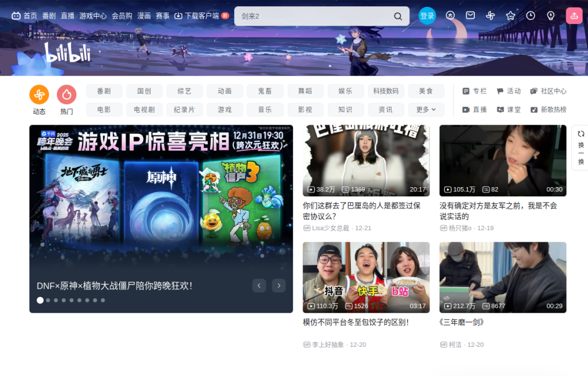Open title 模仿不同平台冬至包饺子的区别!
The image size is (588, 376).
point(356,322)
